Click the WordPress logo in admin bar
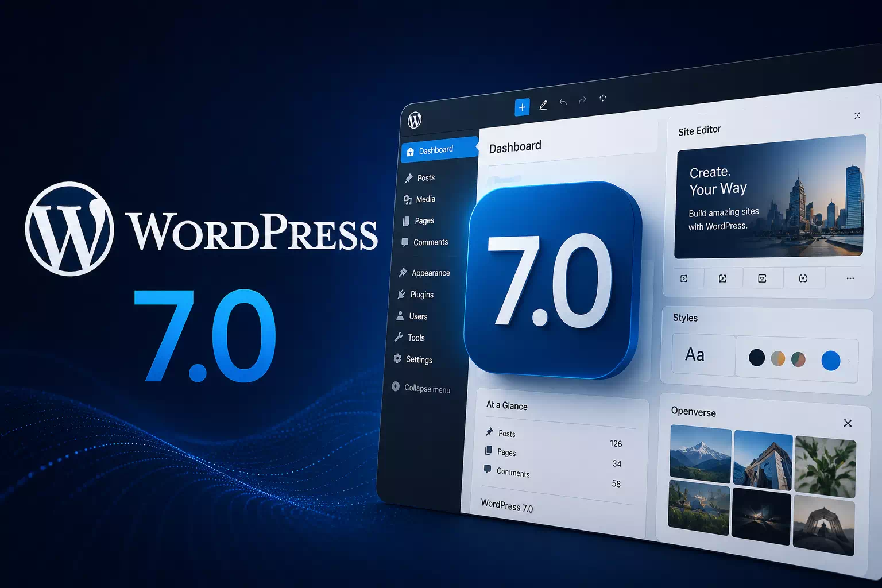This screenshot has width=882, height=588. (x=415, y=120)
